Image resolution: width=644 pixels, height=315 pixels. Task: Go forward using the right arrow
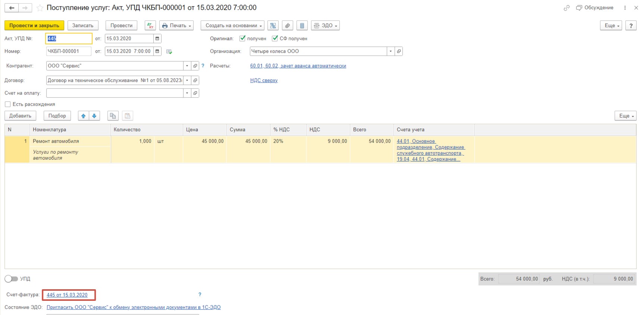(25, 8)
